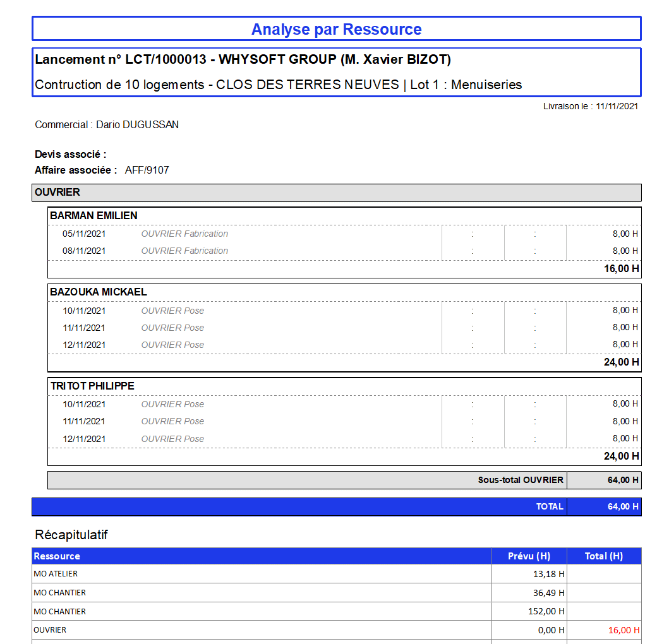The image size is (657, 644).
Task: Click the Récapitulatif section heading
Action: [x=71, y=535]
